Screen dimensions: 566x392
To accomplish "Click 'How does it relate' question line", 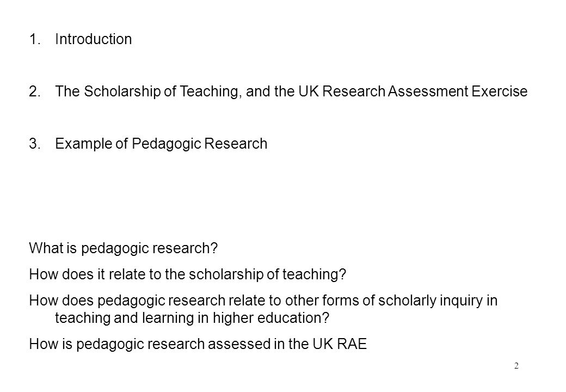I will click(187, 274).
